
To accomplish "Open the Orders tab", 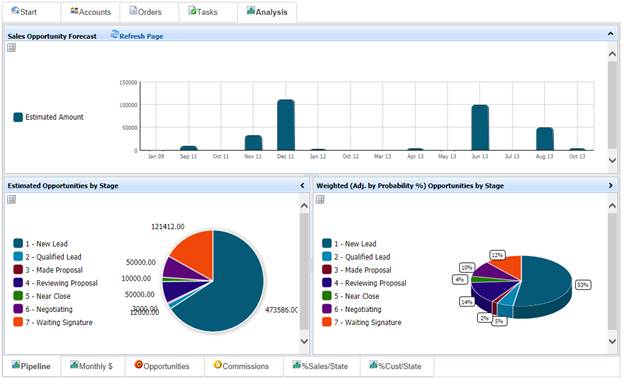I will [149, 12].
